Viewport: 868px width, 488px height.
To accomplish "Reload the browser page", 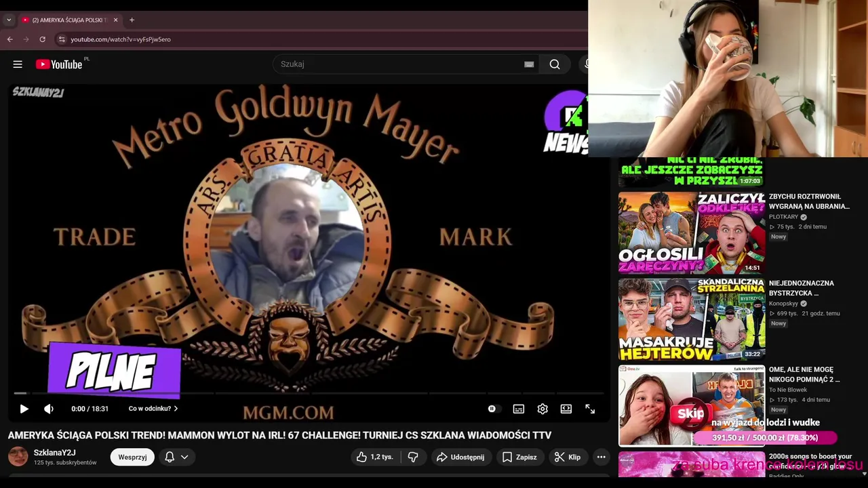I will click(x=42, y=39).
